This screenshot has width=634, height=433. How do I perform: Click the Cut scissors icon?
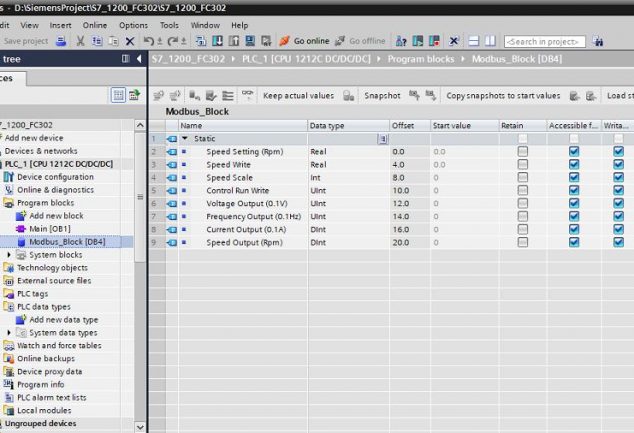point(80,41)
